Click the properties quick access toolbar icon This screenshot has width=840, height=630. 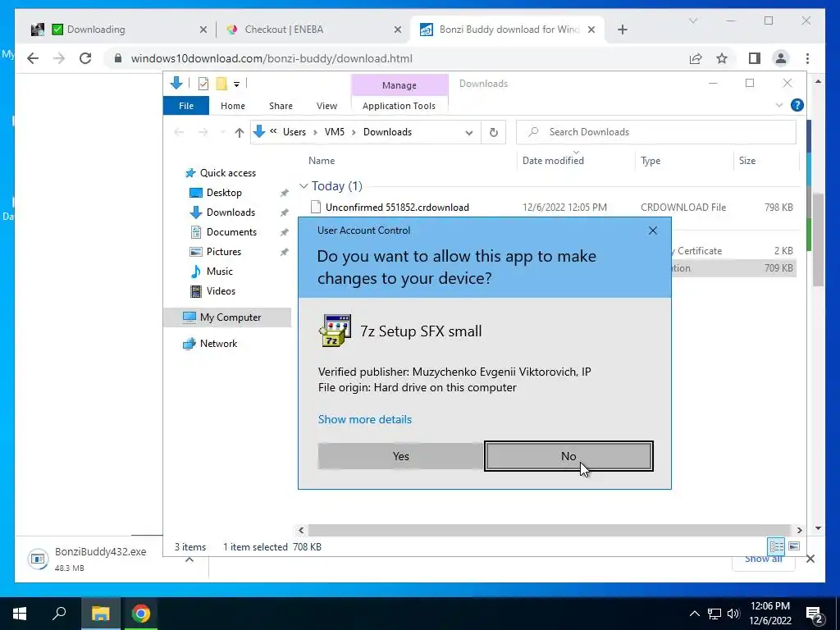(203, 84)
